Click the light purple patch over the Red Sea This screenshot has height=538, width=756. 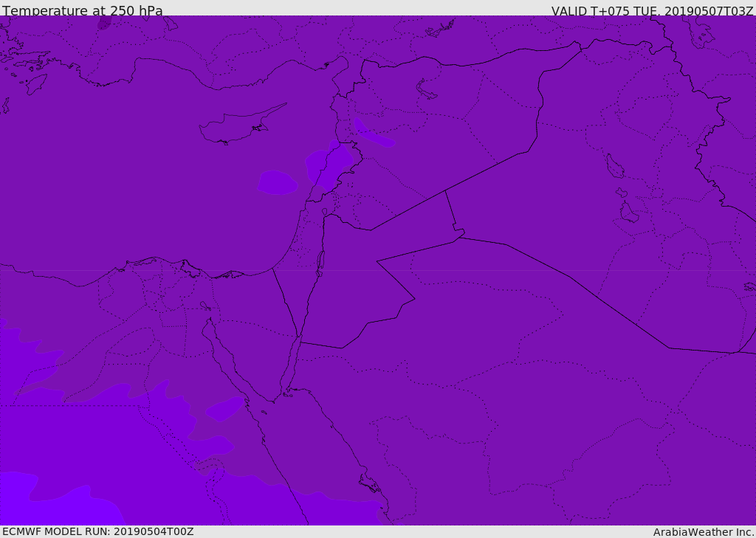coord(225,409)
